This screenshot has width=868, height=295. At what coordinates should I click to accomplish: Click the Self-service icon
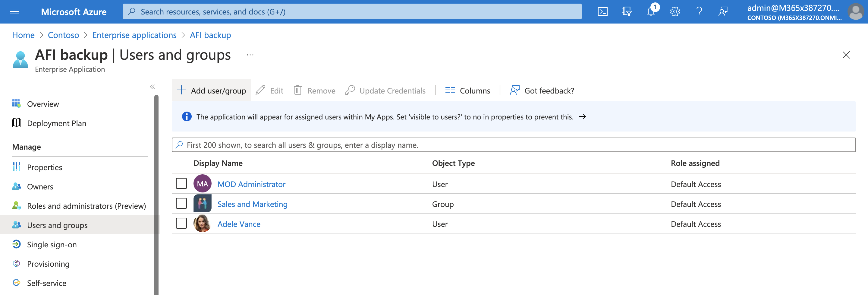(x=16, y=283)
